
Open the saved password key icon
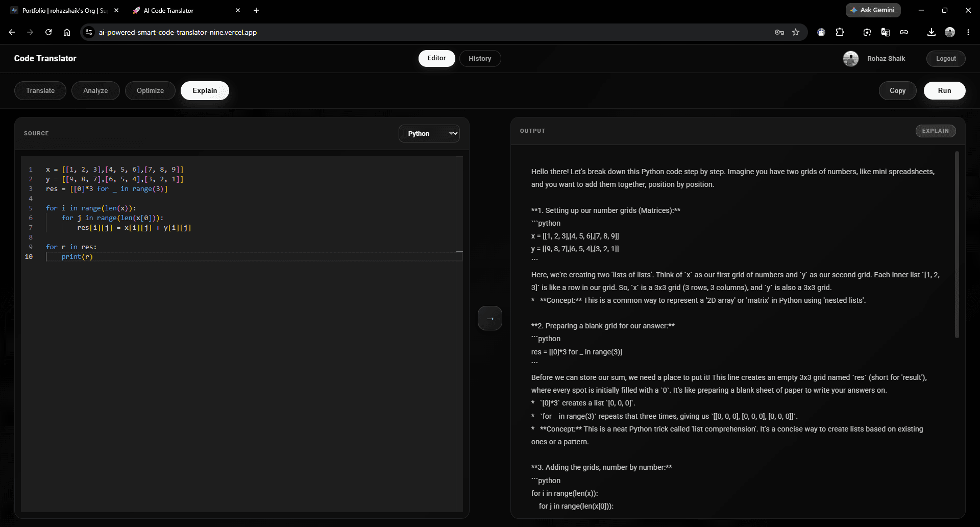(x=779, y=32)
